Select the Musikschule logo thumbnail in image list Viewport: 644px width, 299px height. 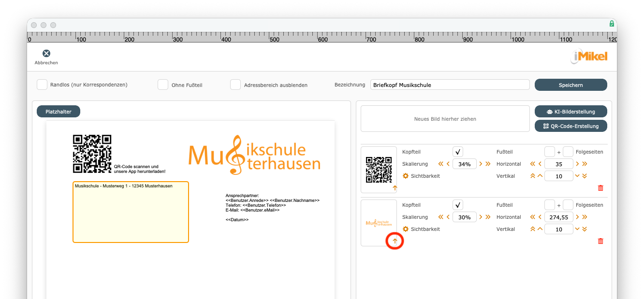[x=379, y=223]
